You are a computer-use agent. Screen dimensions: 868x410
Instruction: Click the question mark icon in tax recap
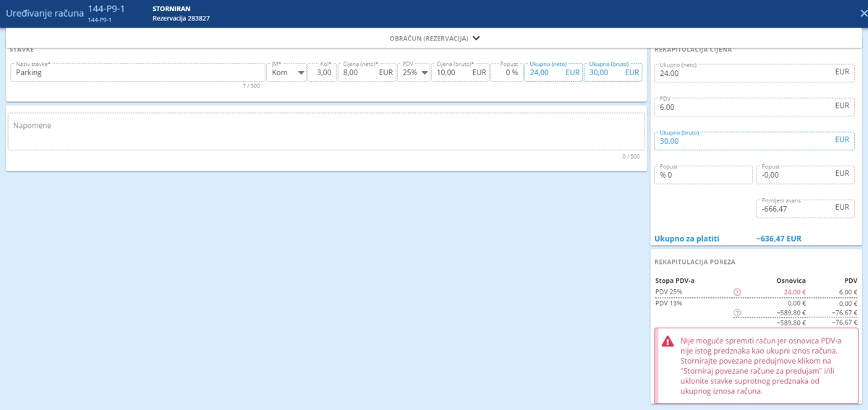[x=737, y=313]
